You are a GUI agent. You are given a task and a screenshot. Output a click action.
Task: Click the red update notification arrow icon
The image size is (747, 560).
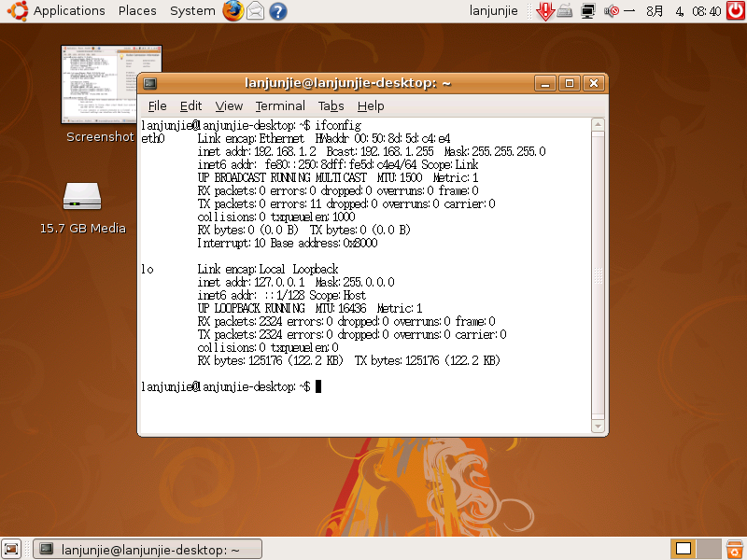coord(544,11)
